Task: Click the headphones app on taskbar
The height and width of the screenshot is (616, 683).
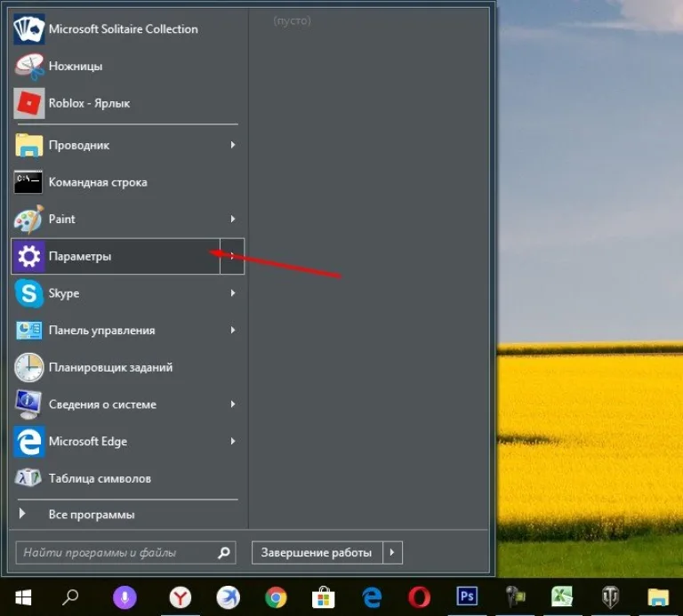Action: (x=514, y=596)
